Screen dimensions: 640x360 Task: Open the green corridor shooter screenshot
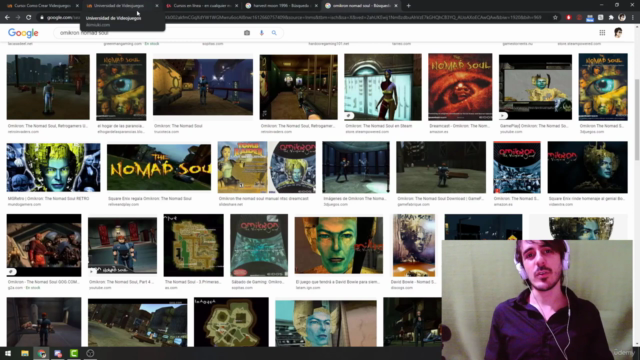pos(298,87)
